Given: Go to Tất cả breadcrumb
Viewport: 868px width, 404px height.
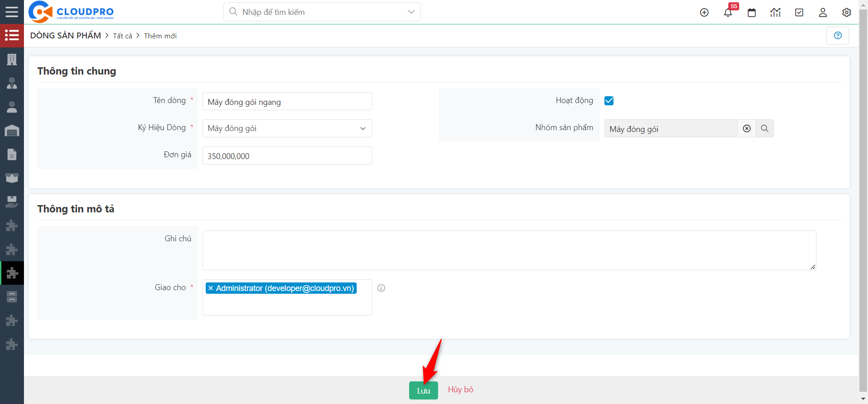Looking at the screenshot, I should pyautogui.click(x=123, y=36).
